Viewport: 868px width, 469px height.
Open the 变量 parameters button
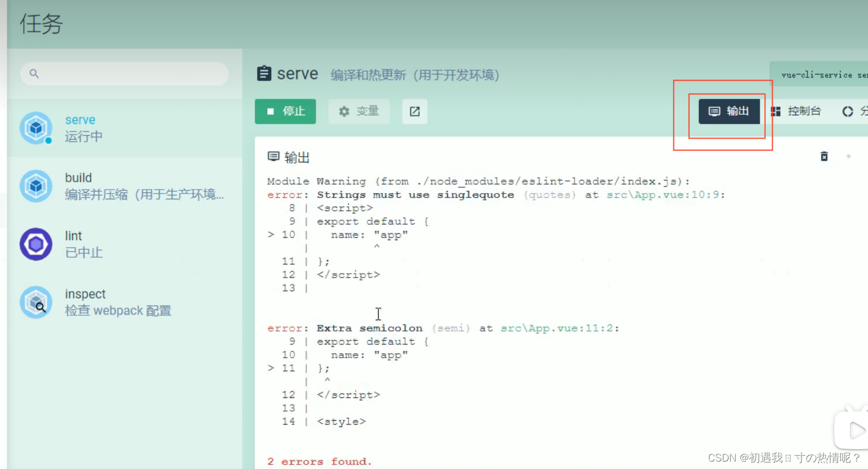[359, 111]
